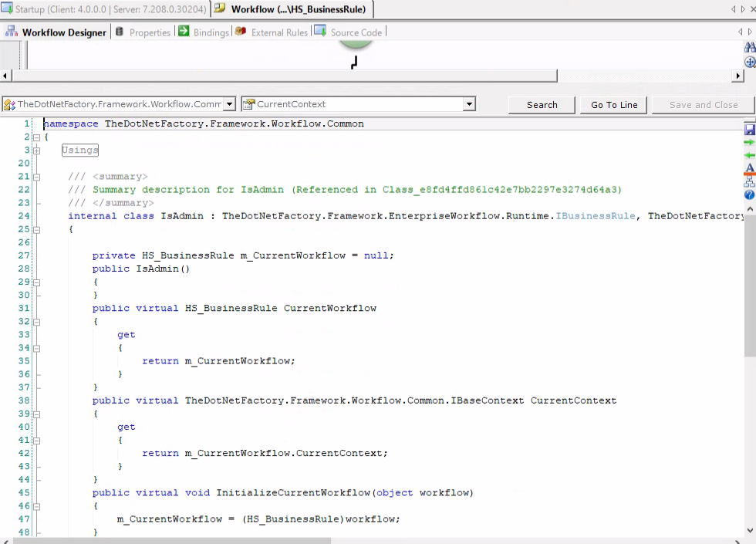Click the Save and Close button
Viewport: 756px width, 544px height.
[703, 105]
